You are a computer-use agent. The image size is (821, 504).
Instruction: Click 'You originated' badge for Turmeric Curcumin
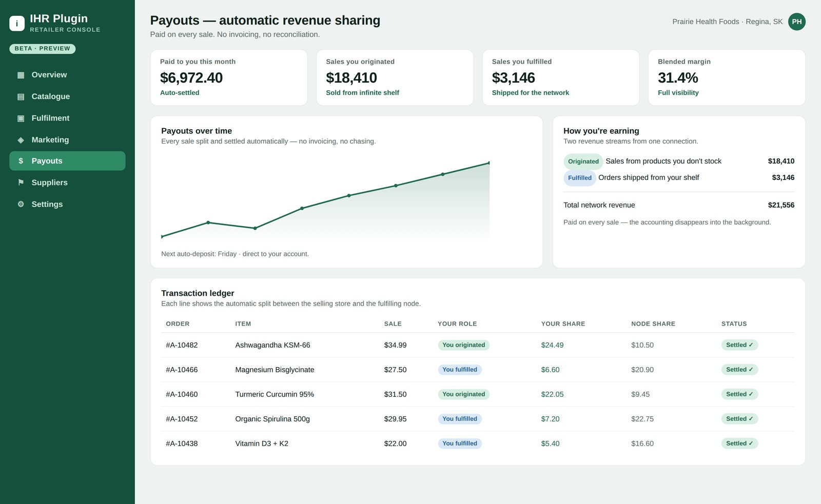click(464, 394)
